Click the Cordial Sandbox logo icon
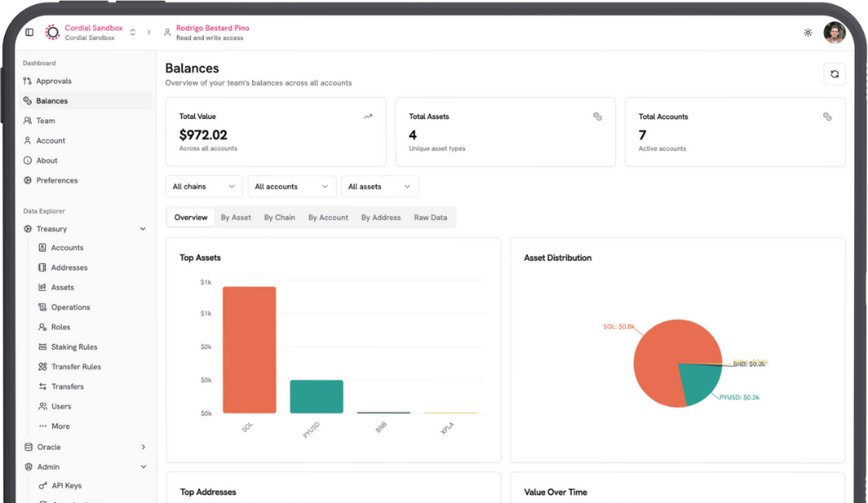Screen dimensions: 868x503 [52, 33]
